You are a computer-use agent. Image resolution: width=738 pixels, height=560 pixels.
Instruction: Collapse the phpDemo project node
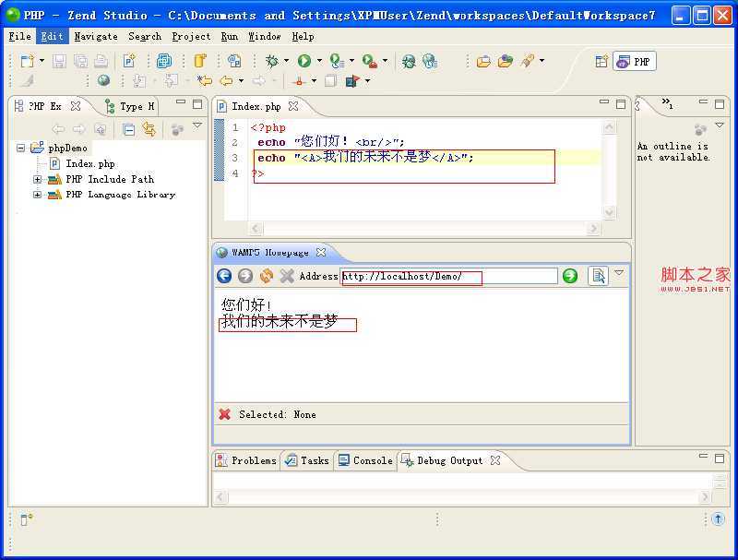(20, 148)
